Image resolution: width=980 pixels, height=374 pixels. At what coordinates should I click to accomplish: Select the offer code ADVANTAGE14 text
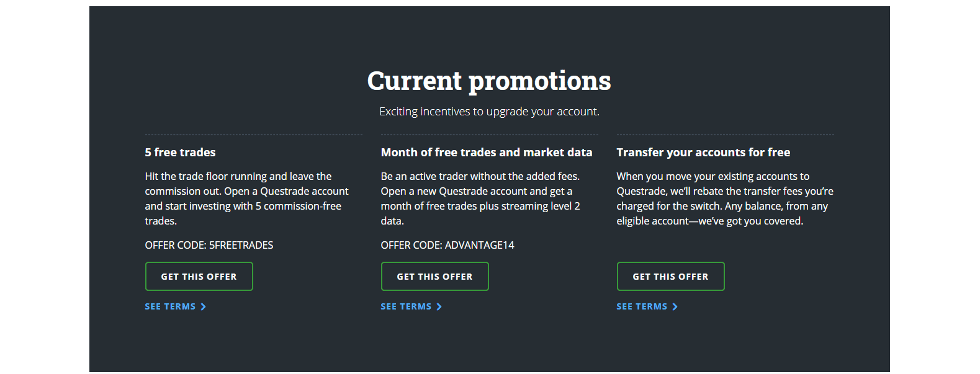[x=447, y=244]
